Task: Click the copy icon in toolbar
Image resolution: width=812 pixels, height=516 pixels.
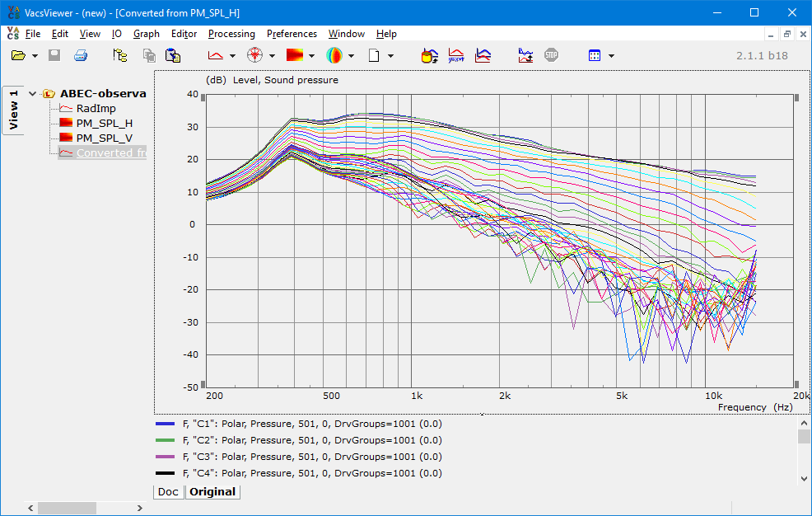Action: (149, 55)
